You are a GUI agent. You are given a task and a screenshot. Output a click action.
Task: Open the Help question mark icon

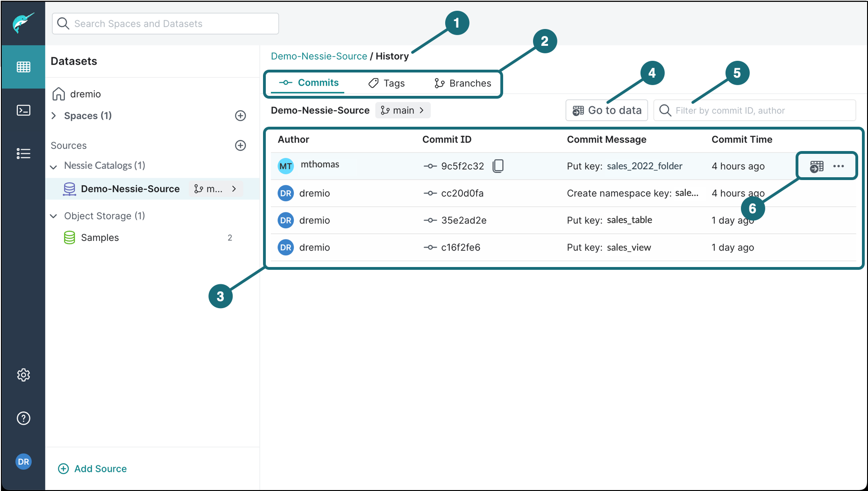pos(23,418)
